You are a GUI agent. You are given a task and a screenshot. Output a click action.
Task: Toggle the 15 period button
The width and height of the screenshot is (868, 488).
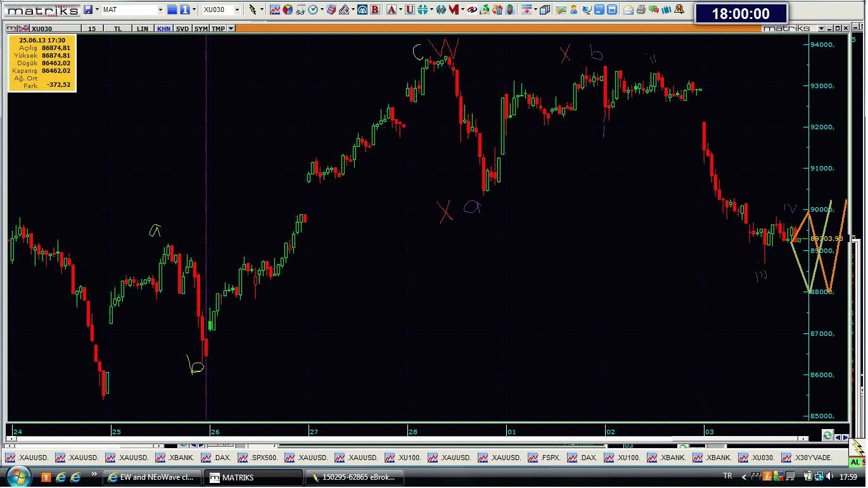coord(92,29)
